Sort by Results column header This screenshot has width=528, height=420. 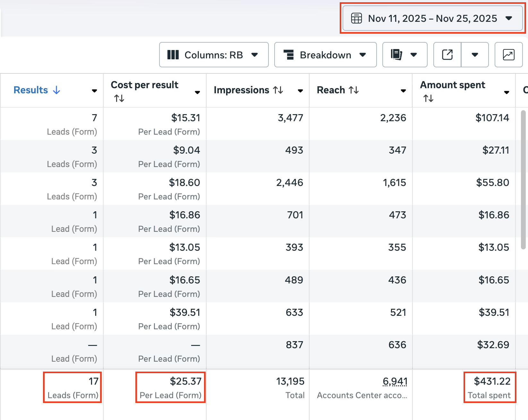[31, 90]
